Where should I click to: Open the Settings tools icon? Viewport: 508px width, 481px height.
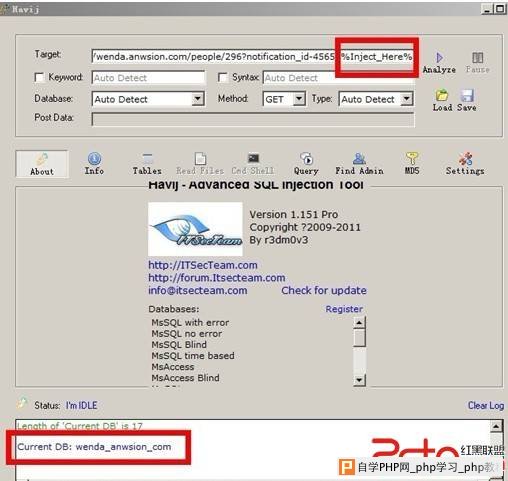[465, 159]
